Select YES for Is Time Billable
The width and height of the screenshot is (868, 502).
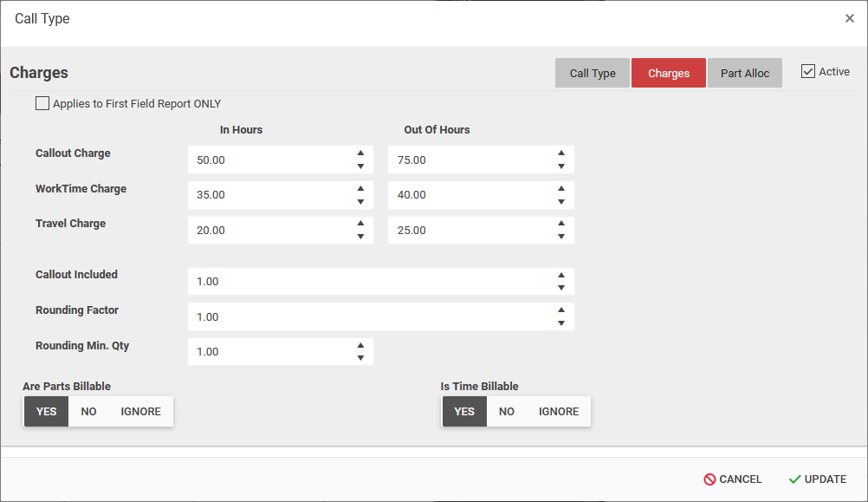[x=464, y=412]
